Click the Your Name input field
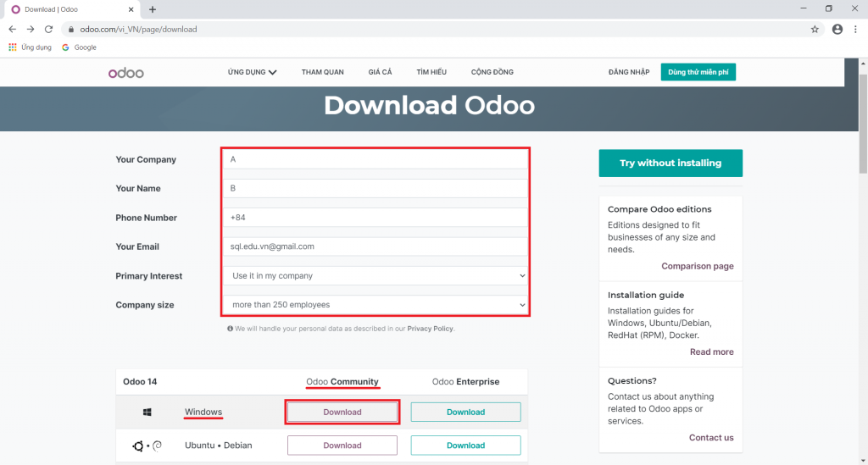868x465 pixels. tap(376, 188)
